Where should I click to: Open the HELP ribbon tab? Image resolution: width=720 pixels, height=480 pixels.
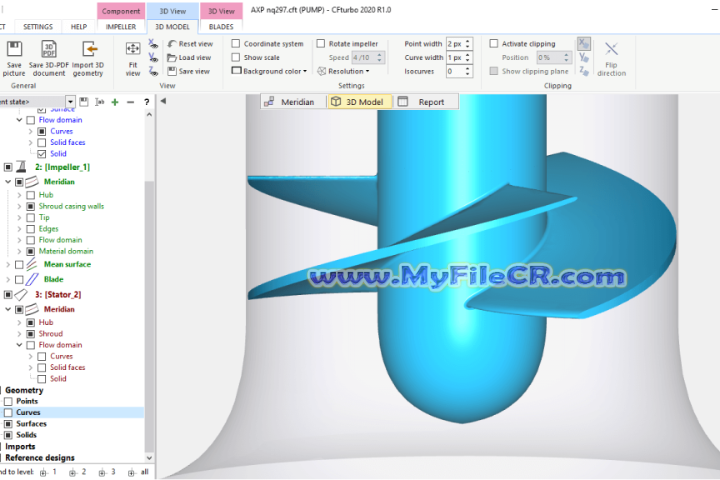point(79,27)
